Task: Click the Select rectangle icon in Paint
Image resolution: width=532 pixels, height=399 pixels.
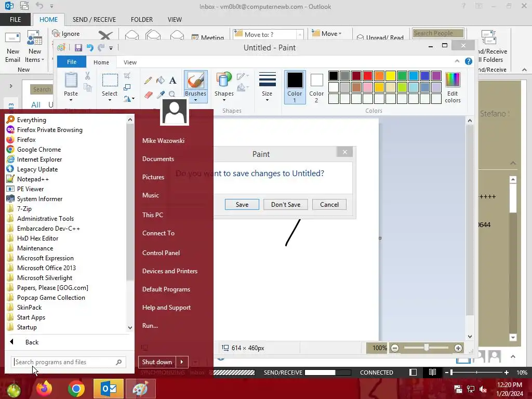Action: pos(110,81)
